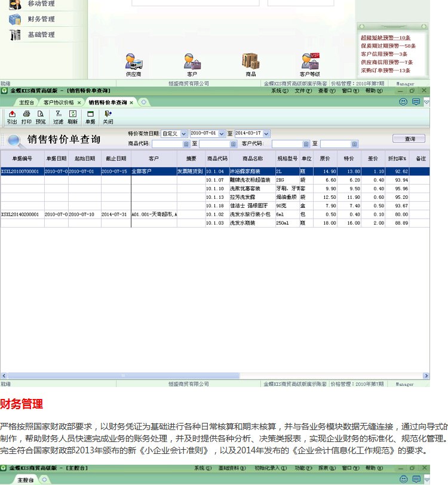The height and width of the screenshot is (485, 448).
Task: Open the 超储短缺预警 alert link
Action: (385, 38)
